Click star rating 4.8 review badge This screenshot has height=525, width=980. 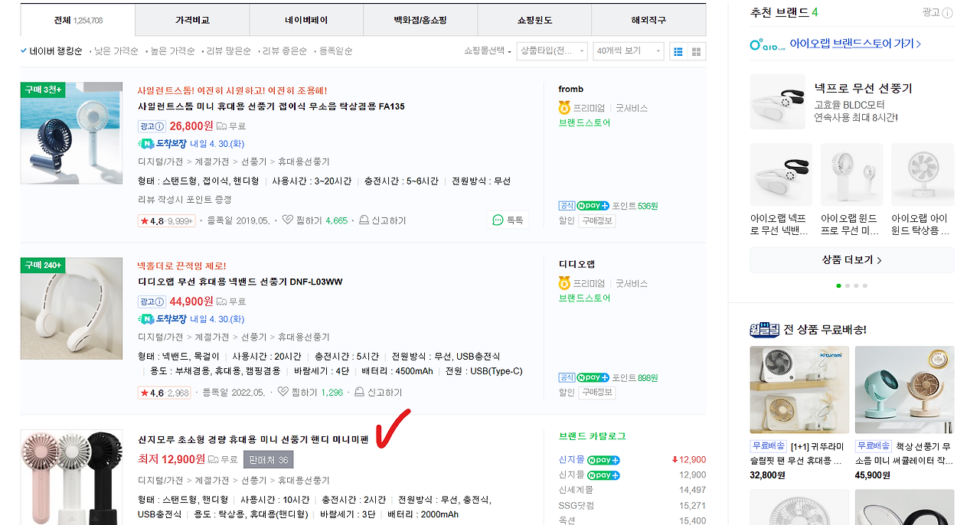coord(165,220)
